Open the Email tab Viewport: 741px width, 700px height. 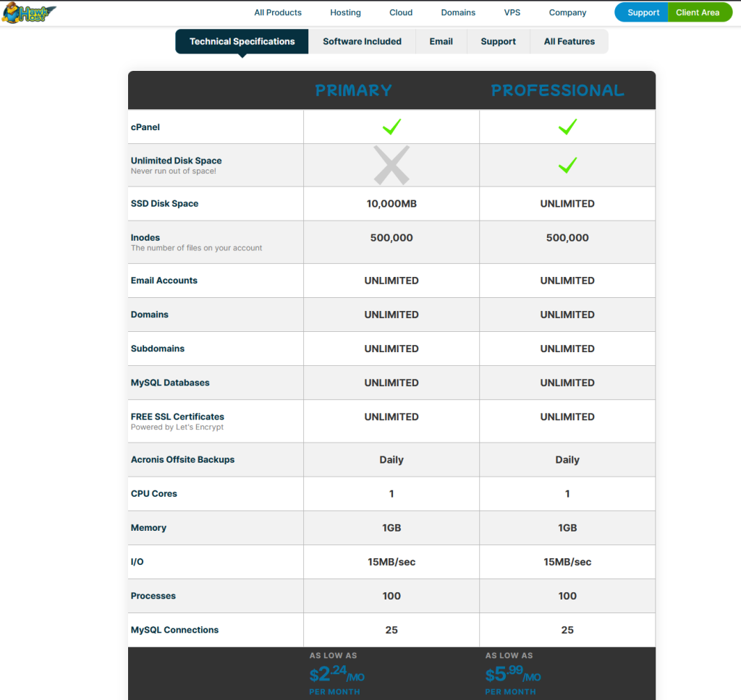tap(441, 41)
